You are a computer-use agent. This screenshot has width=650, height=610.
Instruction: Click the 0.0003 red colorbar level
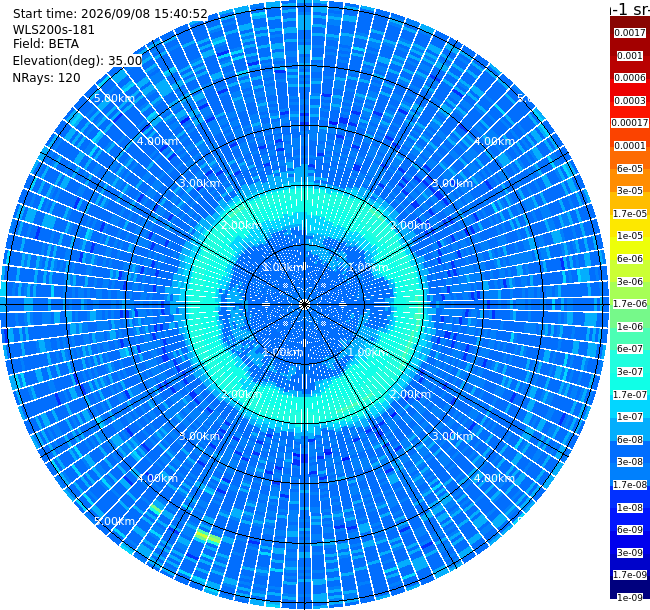tap(630, 101)
